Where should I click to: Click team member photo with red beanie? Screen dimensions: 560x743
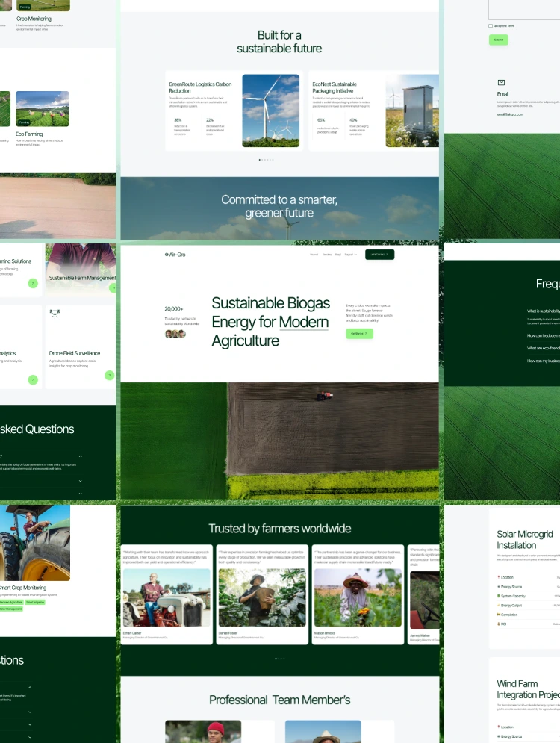pyautogui.click(x=203, y=732)
